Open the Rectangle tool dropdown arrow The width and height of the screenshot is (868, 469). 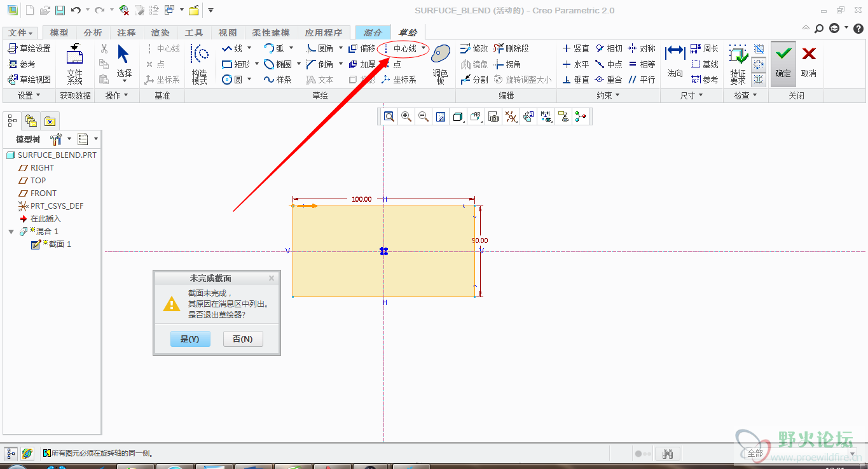coord(256,64)
